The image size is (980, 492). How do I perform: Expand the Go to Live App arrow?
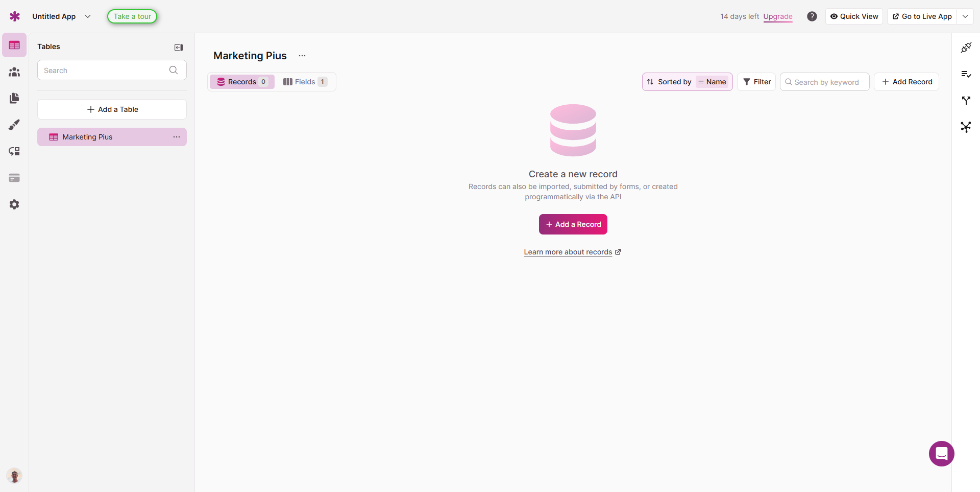tap(965, 16)
